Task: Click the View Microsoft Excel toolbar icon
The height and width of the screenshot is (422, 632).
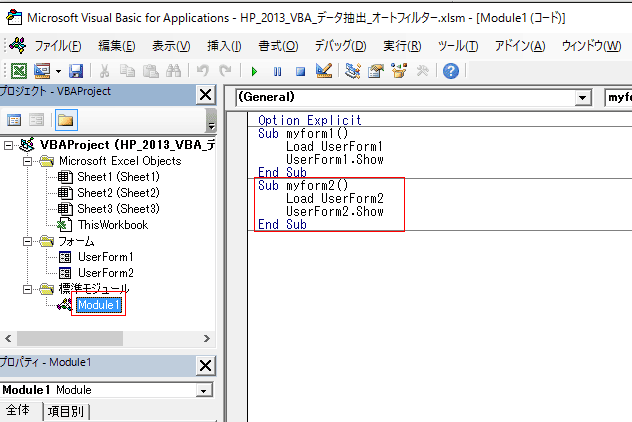Action: (19, 71)
